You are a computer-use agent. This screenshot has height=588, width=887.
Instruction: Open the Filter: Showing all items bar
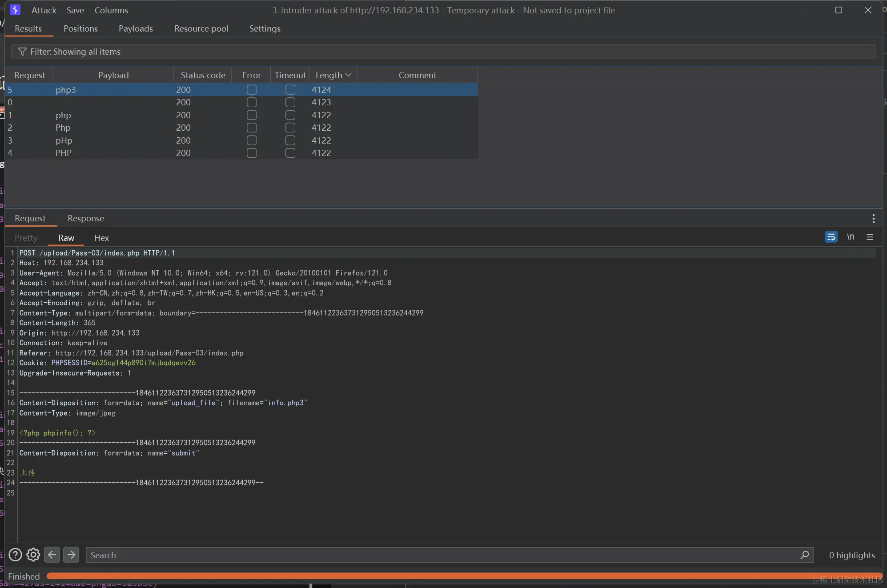point(443,52)
